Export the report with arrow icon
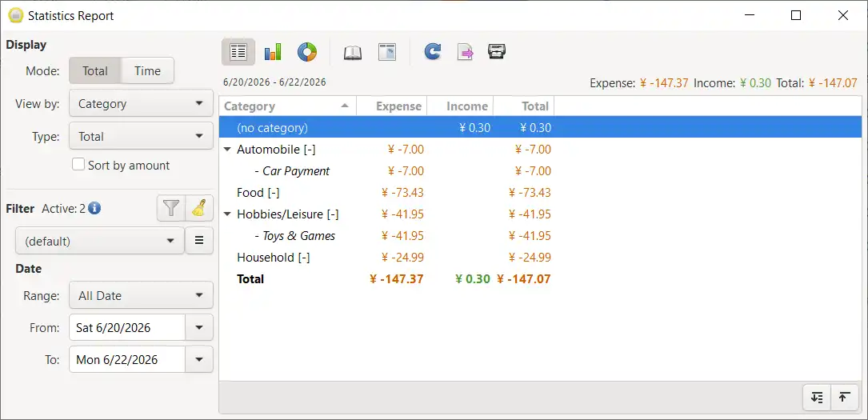The width and height of the screenshot is (868, 420). tap(465, 52)
